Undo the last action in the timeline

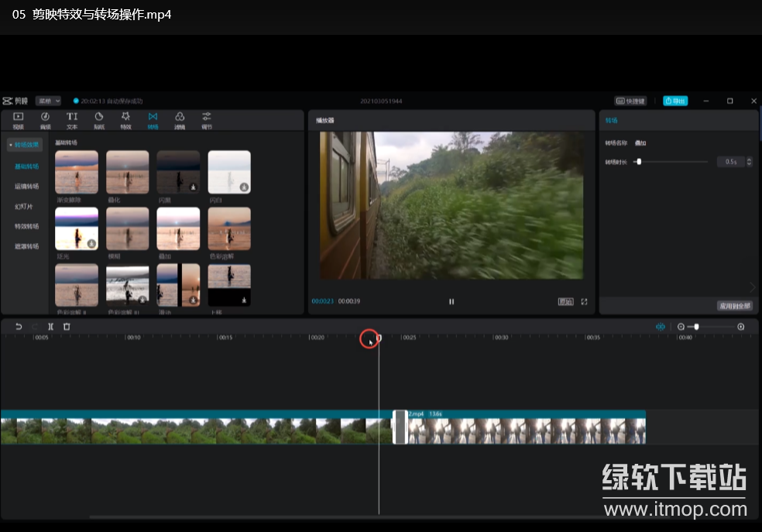click(x=19, y=327)
